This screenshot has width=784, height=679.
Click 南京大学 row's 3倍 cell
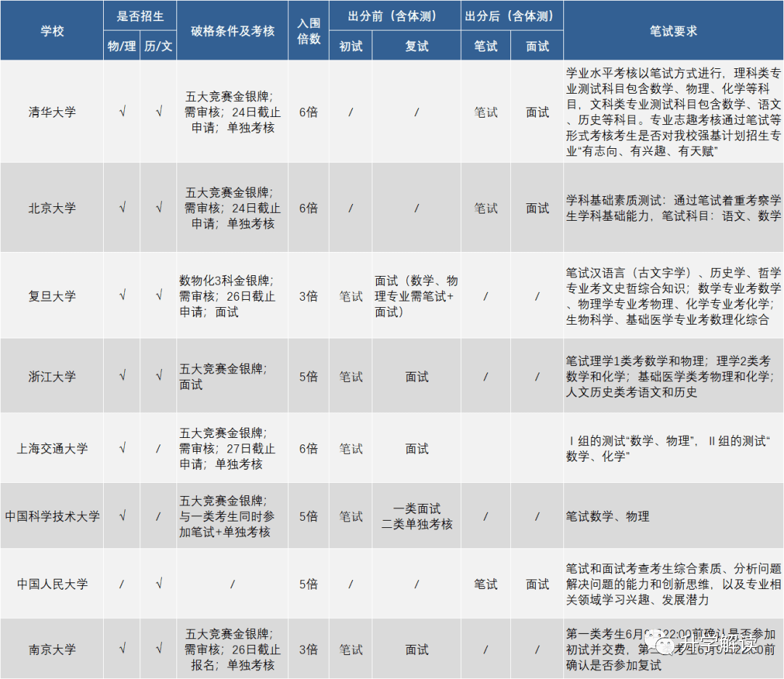point(309,649)
